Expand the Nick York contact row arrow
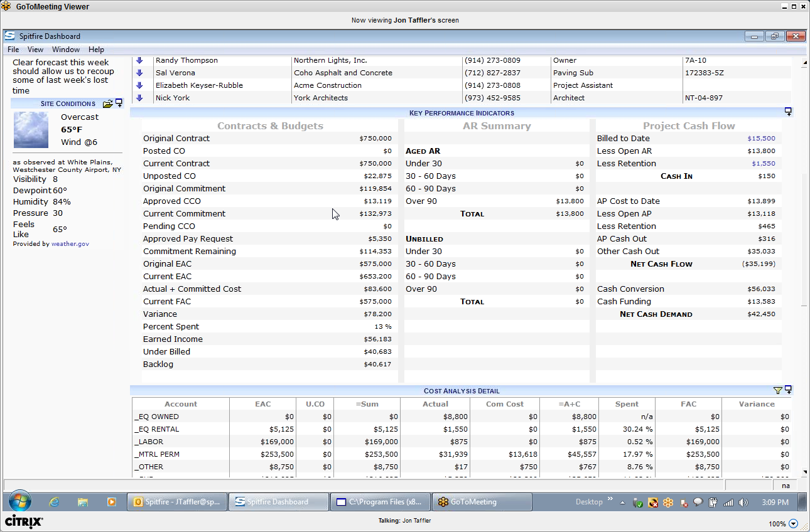 click(x=139, y=98)
